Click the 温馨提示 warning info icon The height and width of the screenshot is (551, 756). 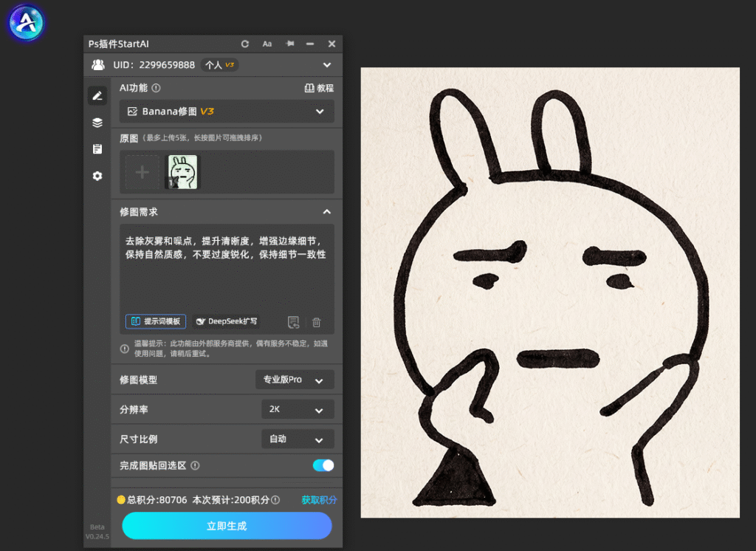point(124,349)
